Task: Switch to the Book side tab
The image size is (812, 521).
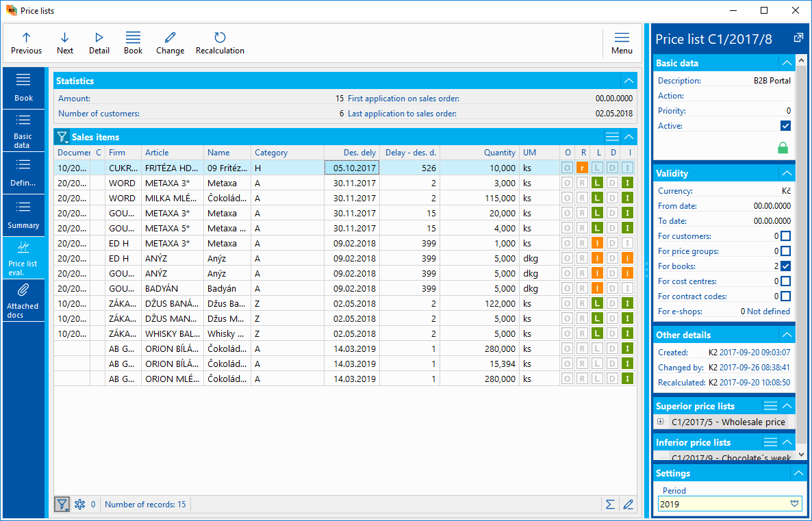Action: pos(23,88)
